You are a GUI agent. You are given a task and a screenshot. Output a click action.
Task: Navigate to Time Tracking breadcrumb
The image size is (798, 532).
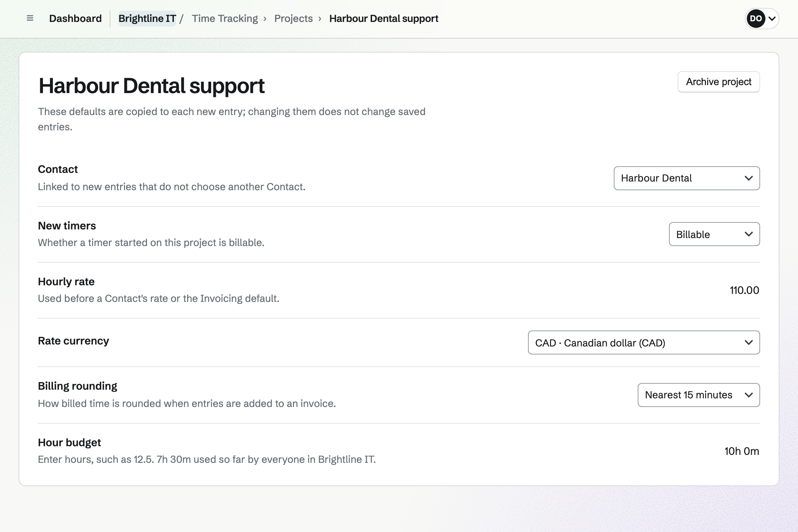[225, 18]
